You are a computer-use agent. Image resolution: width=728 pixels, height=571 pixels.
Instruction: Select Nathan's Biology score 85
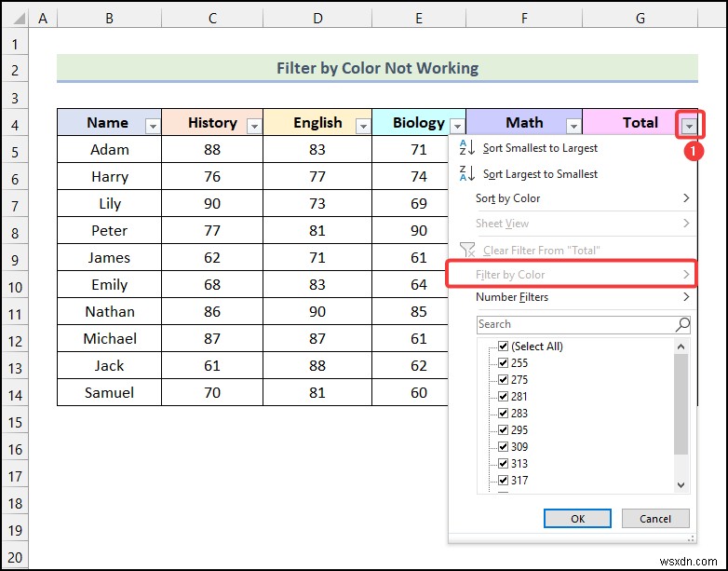411,311
